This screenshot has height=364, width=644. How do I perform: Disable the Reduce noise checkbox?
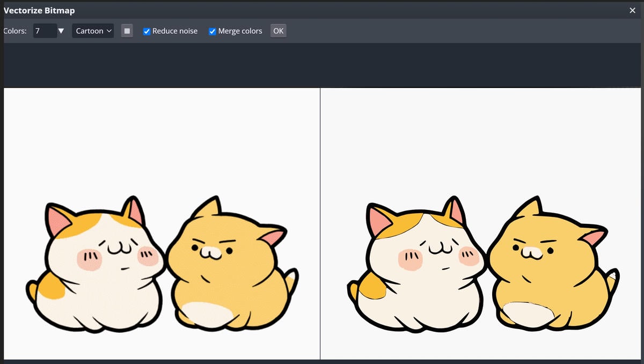coord(147,31)
